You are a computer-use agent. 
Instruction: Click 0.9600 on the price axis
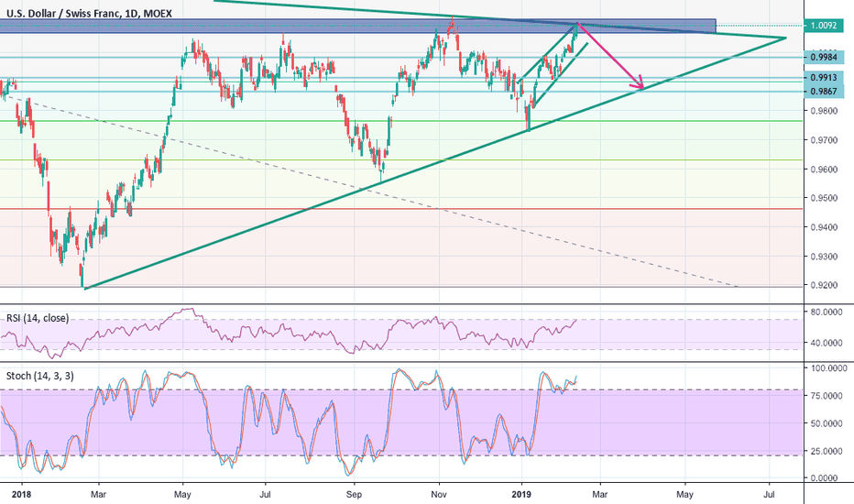point(824,170)
